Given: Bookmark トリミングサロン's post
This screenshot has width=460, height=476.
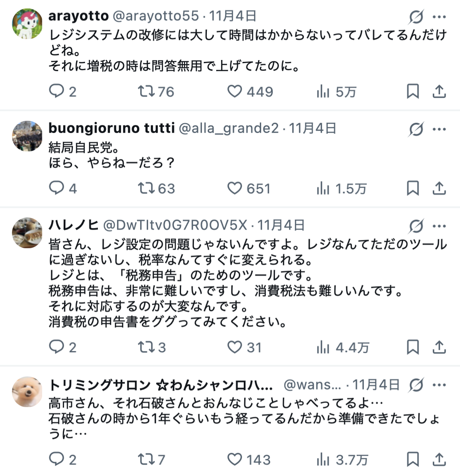Looking at the screenshot, I should tap(413, 459).
